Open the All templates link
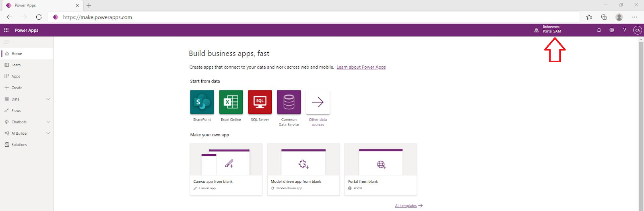644x211 pixels. coord(409,206)
